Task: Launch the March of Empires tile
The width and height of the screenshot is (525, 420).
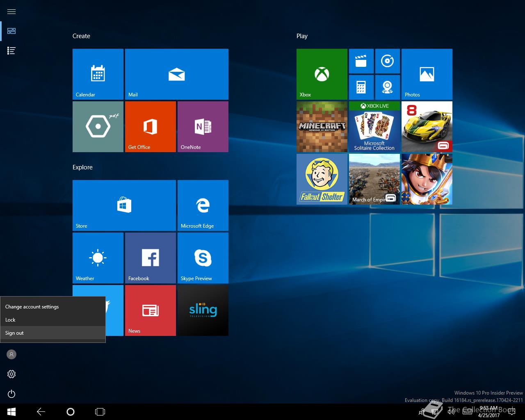Action: 374,179
